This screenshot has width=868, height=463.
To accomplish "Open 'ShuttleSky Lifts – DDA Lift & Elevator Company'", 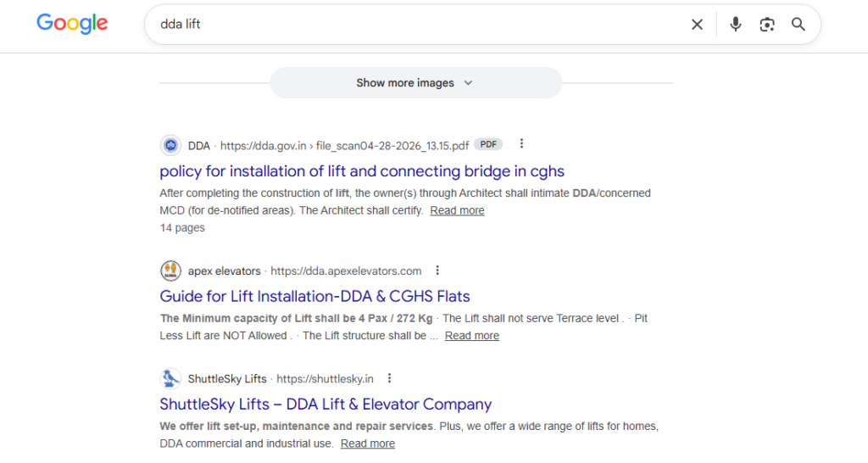I will click(325, 404).
